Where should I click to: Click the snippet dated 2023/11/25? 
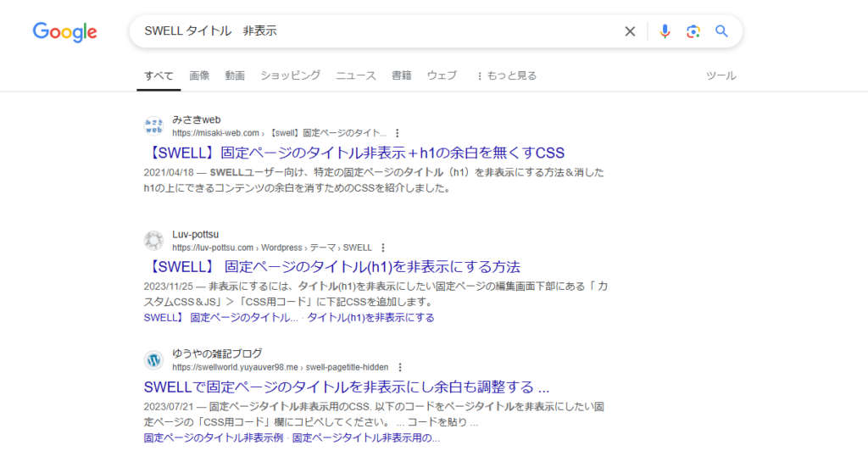[376, 294]
